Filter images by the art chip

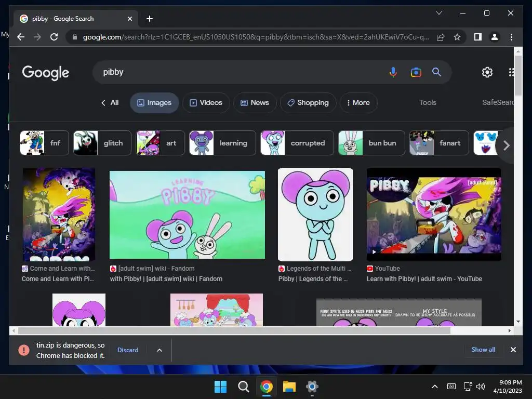160,143
